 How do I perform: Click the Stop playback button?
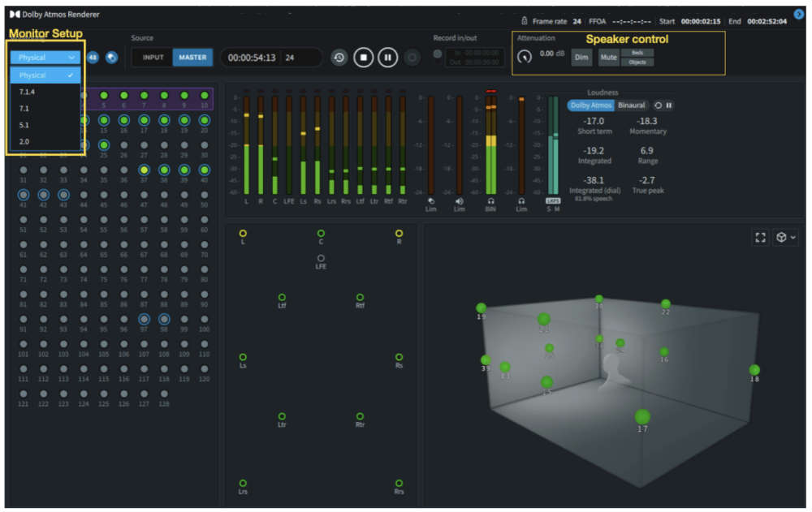(x=365, y=58)
